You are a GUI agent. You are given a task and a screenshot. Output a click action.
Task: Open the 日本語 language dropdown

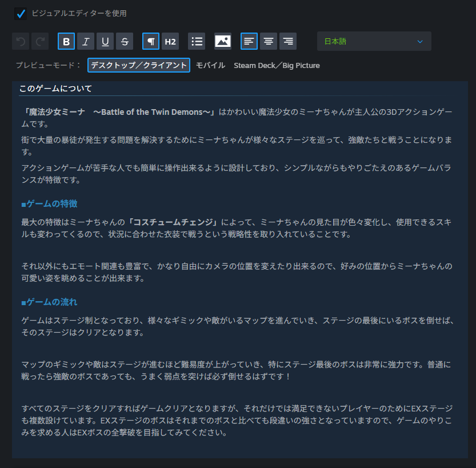click(374, 41)
